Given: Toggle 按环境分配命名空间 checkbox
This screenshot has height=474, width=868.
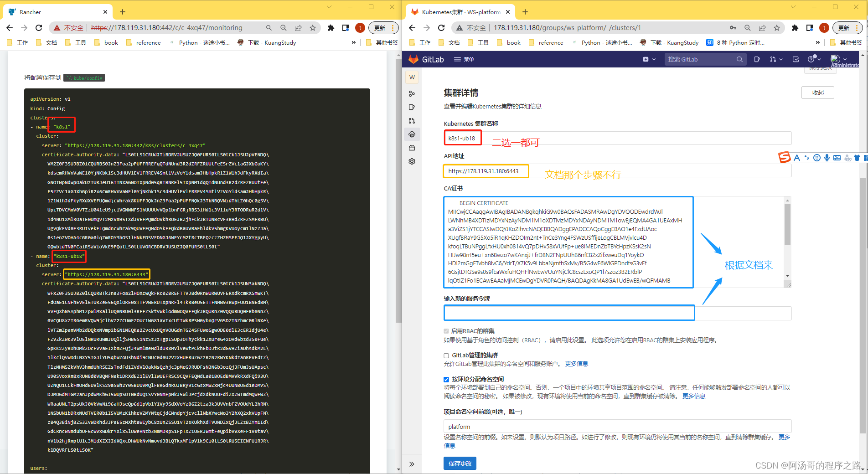Looking at the screenshot, I should click(446, 379).
